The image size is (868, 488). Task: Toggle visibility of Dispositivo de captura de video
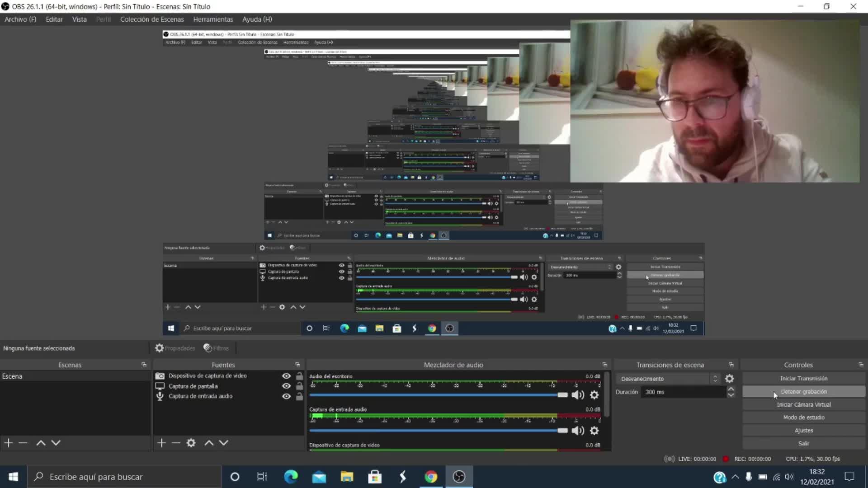tap(286, 376)
